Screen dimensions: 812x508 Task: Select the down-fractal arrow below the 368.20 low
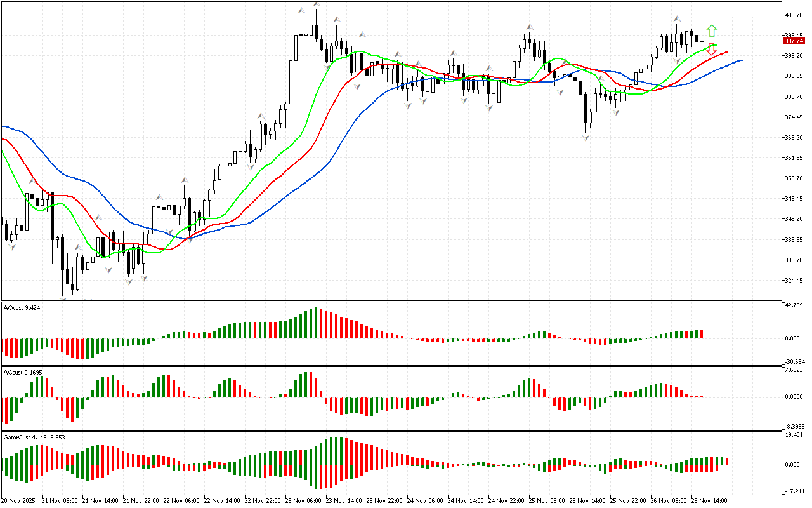point(587,138)
